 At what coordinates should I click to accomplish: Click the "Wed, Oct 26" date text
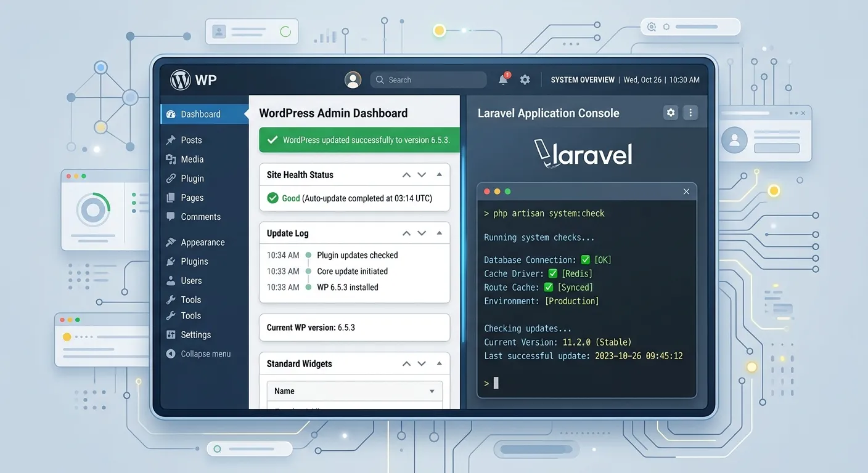[x=642, y=80]
